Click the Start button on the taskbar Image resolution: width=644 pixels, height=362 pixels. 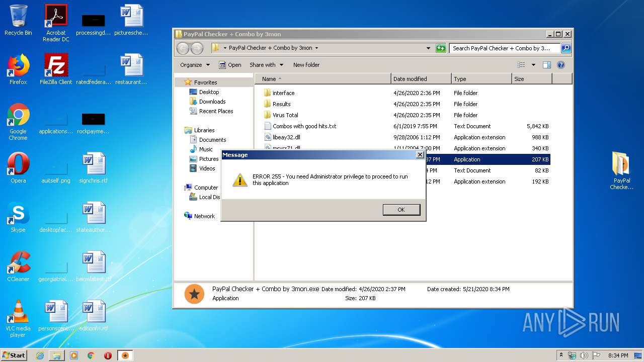click(14, 355)
